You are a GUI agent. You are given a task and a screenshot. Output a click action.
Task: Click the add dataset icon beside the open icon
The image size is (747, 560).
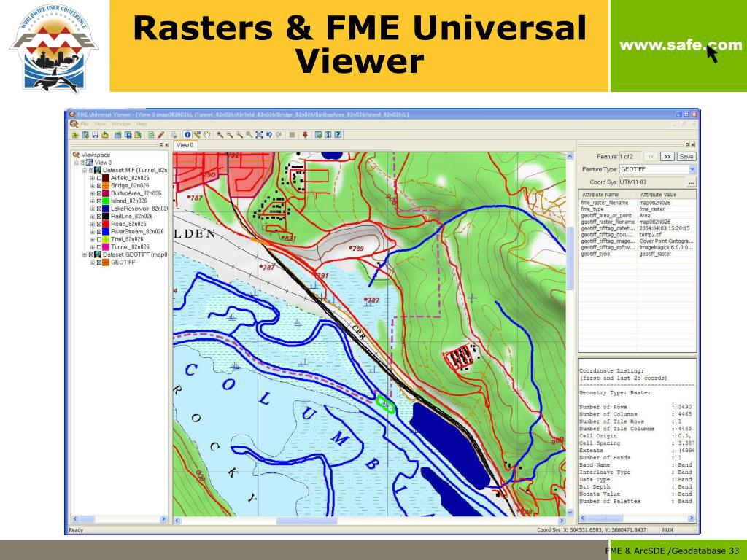click(85, 135)
